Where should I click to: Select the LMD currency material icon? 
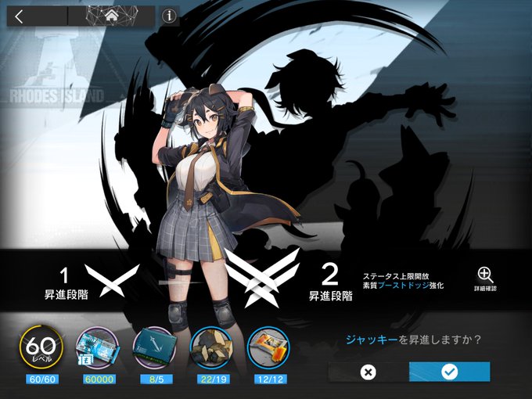pos(99,348)
